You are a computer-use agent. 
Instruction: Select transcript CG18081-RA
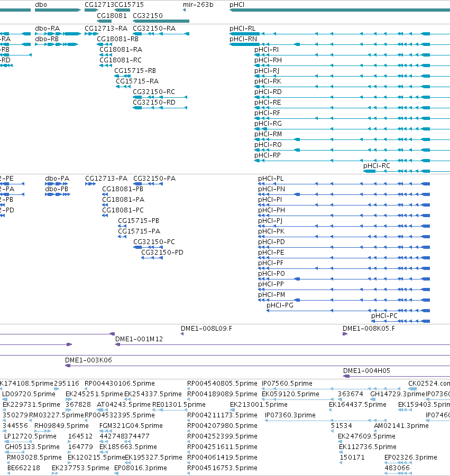point(121,50)
